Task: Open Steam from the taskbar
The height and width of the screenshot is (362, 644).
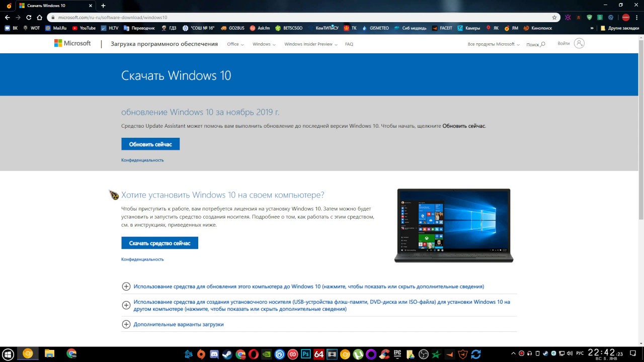Action: [227, 354]
